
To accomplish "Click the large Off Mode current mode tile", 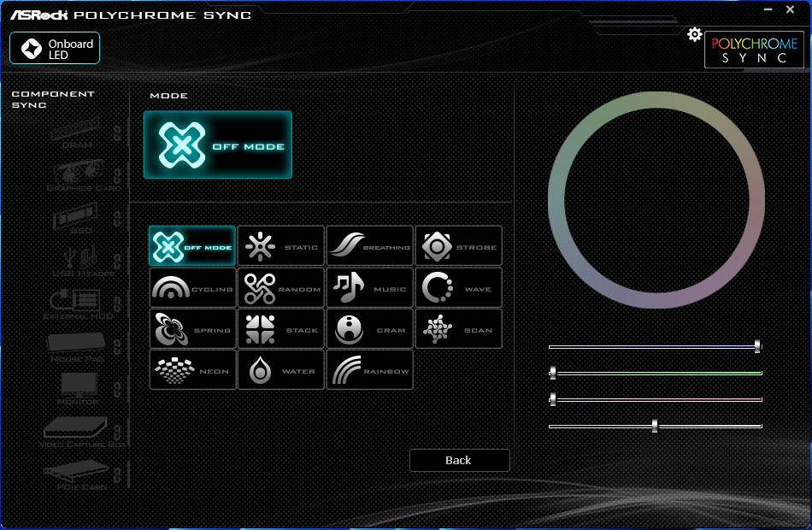I will click(217, 144).
